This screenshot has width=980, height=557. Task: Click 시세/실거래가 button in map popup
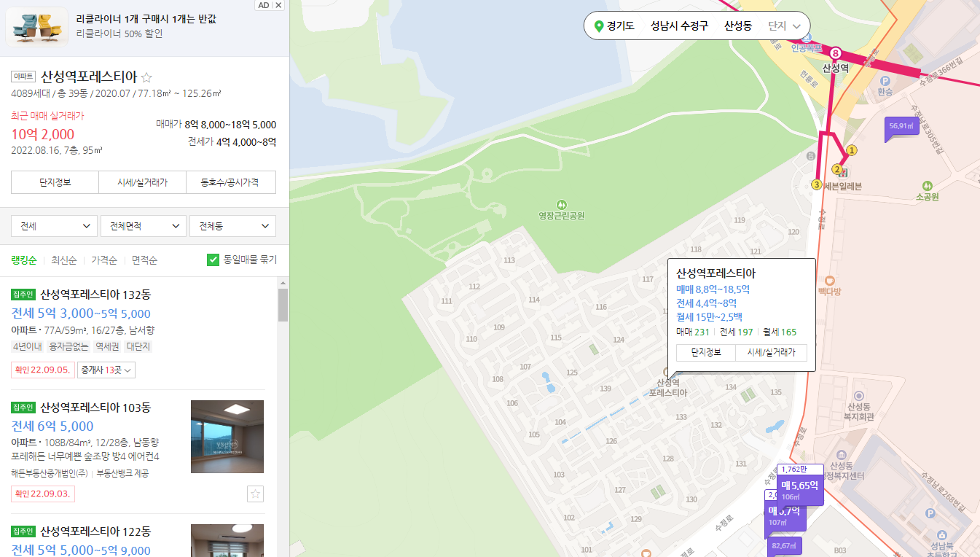click(x=771, y=353)
